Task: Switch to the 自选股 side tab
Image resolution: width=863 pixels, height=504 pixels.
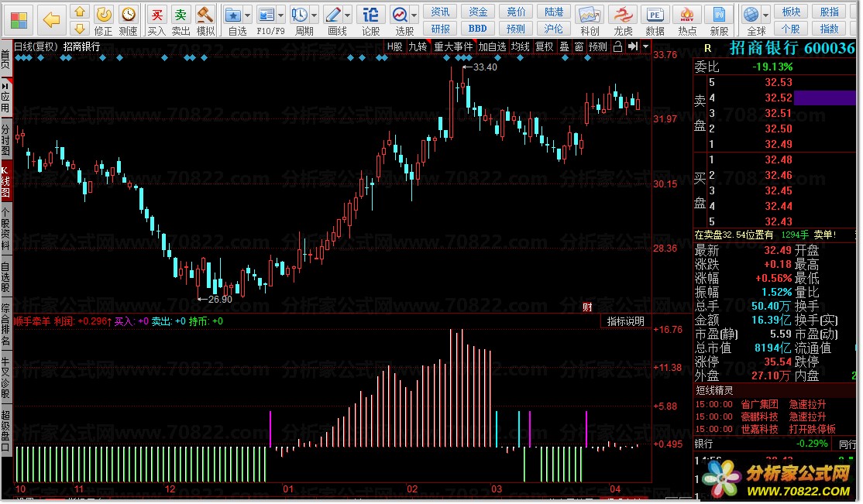Action: tap(5, 276)
